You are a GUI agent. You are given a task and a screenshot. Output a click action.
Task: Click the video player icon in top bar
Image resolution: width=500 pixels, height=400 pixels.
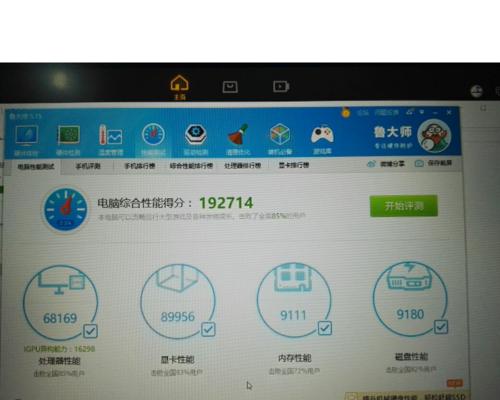[x=281, y=87]
